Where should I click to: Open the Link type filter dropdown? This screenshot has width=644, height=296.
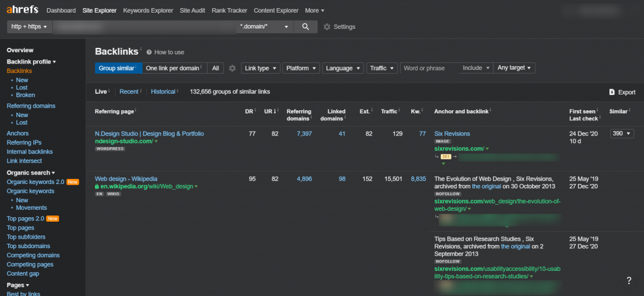[x=260, y=68]
